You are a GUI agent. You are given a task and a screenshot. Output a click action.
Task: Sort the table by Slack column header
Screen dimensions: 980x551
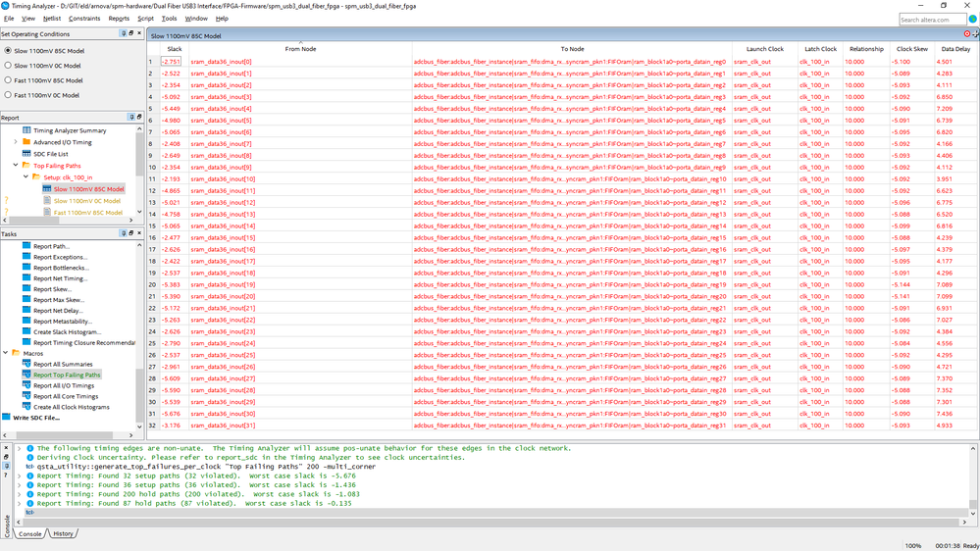point(175,49)
